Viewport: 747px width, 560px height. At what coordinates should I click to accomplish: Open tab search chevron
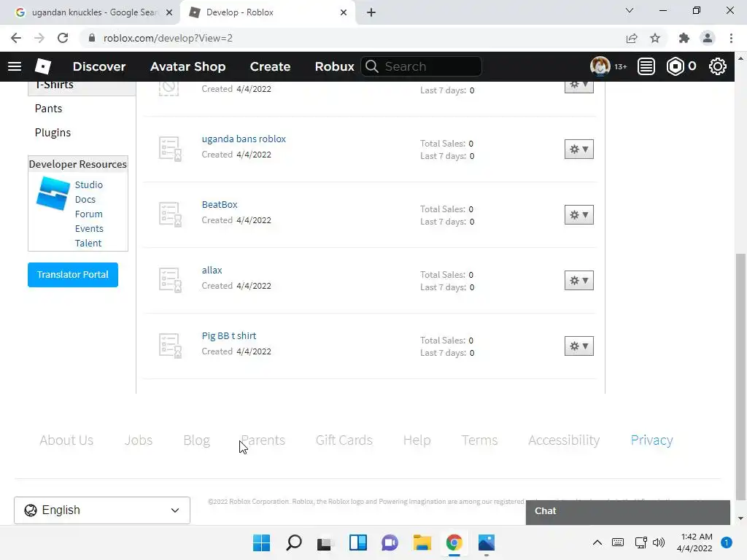(x=630, y=10)
